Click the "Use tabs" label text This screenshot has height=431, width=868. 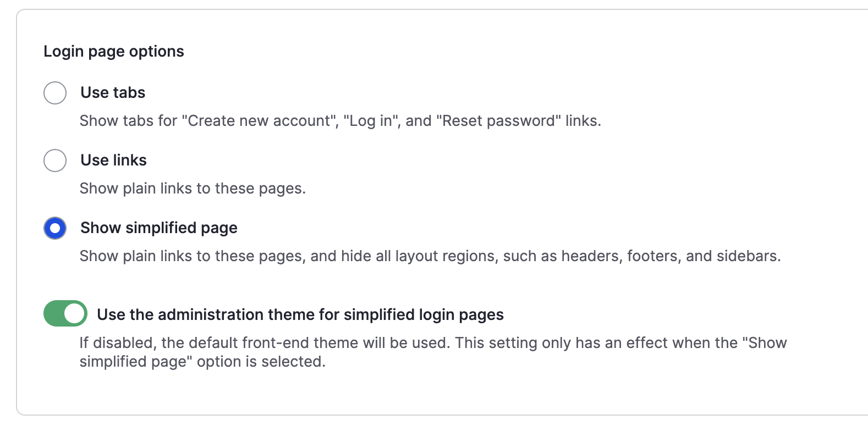point(113,92)
